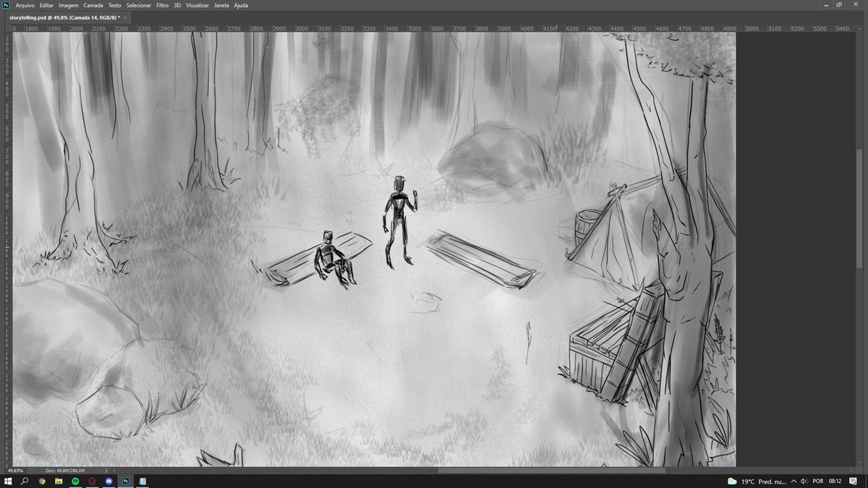Open the Visualizar menu
The height and width of the screenshot is (488, 868).
coord(198,5)
